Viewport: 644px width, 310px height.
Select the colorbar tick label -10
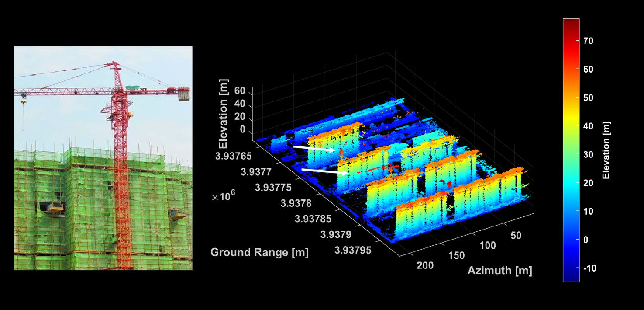coord(589,268)
